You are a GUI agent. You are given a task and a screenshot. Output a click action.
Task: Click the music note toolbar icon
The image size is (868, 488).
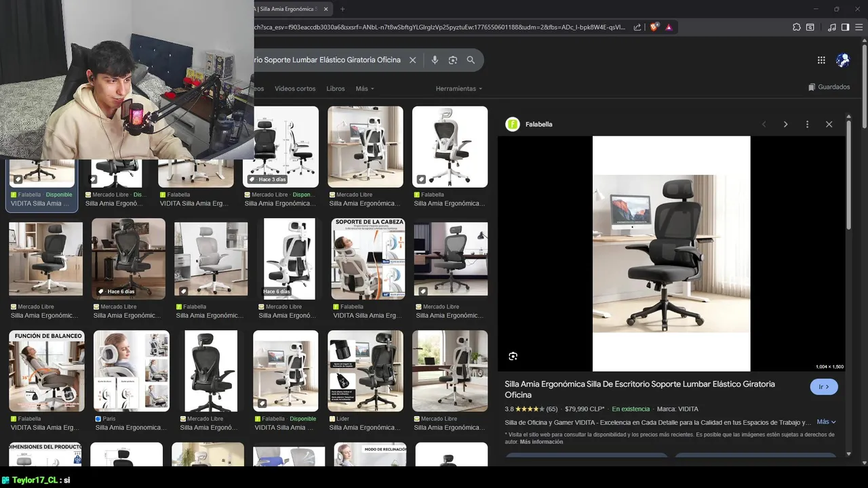pos(832,27)
